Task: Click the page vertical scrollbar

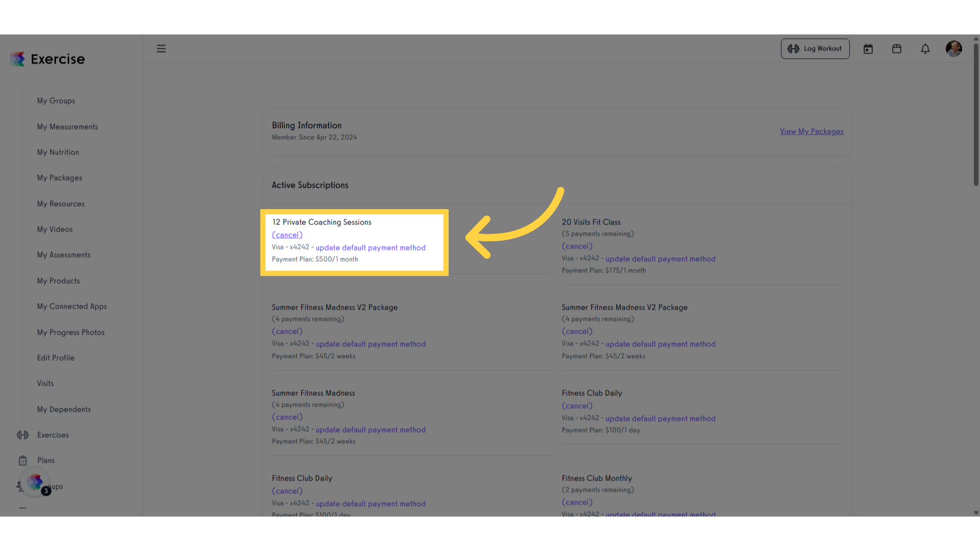Action: [x=976, y=115]
